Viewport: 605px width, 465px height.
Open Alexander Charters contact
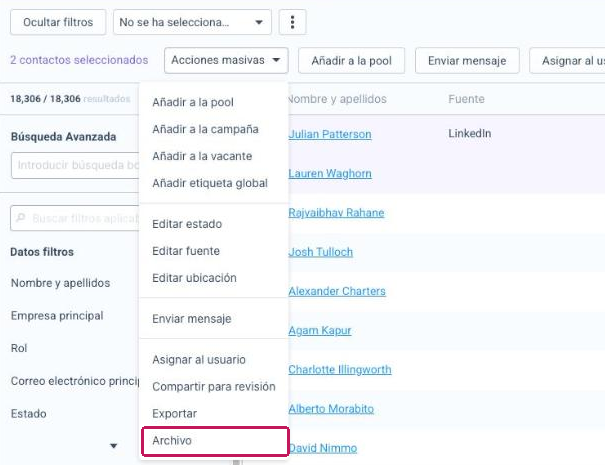coord(337,291)
